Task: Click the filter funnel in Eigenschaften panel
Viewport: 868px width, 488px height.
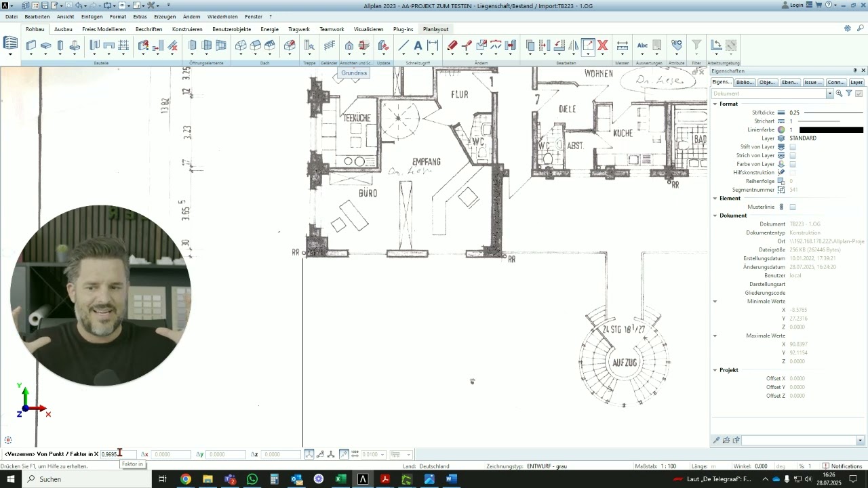Action: point(848,94)
